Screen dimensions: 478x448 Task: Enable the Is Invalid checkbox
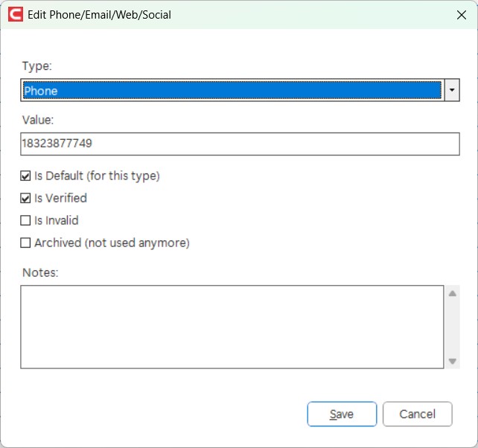pyautogui.click(x=25, y=220)
